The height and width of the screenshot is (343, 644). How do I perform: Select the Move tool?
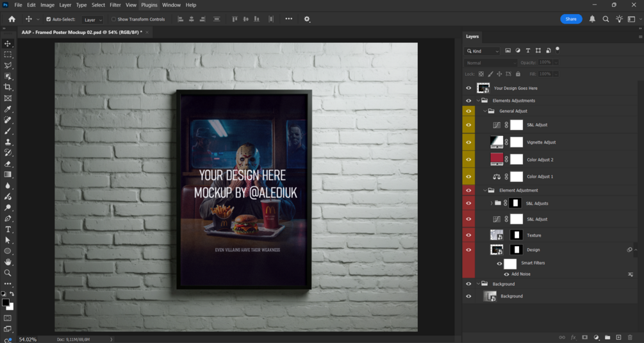coord(8,44)
